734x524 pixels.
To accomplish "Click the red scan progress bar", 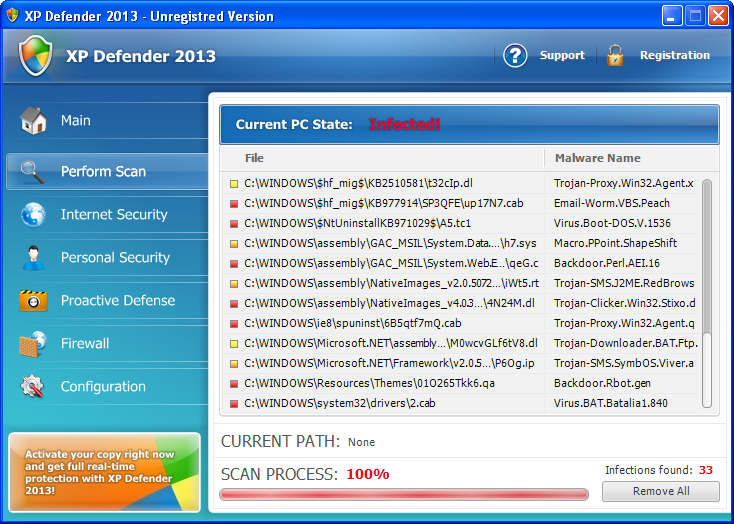I will [403, 494].
